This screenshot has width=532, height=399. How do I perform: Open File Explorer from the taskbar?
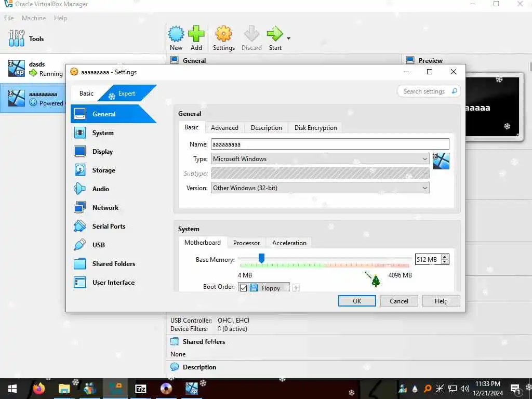point(64,388)
